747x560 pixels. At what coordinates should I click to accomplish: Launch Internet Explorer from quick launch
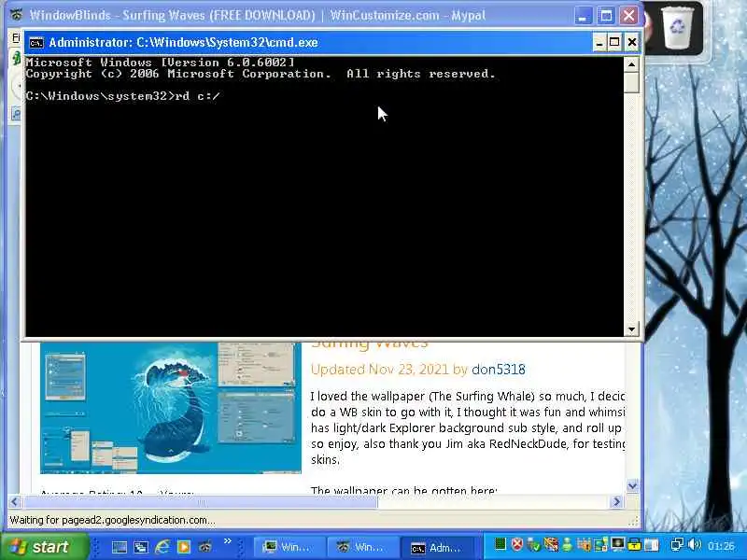pyautogui.click(x=162, y=547)
